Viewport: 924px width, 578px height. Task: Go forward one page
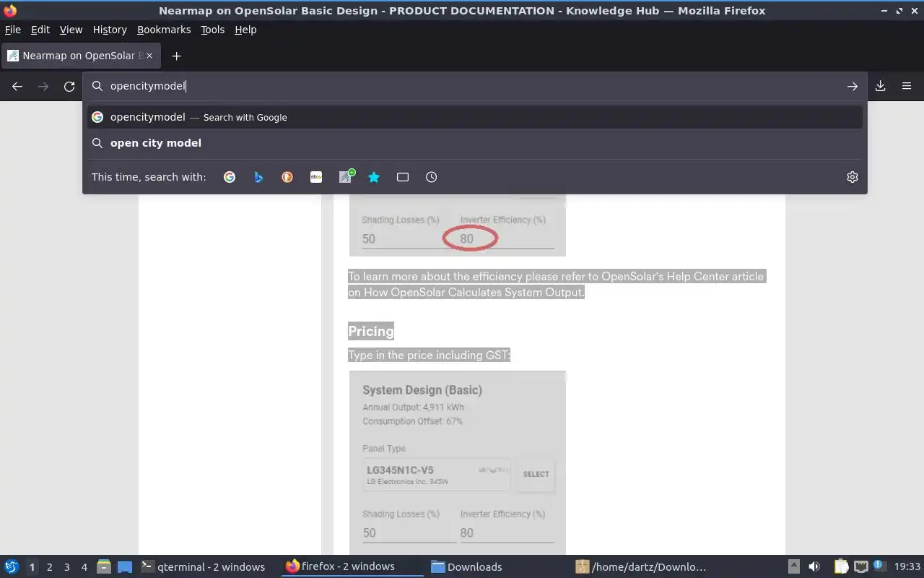(43, 86)
